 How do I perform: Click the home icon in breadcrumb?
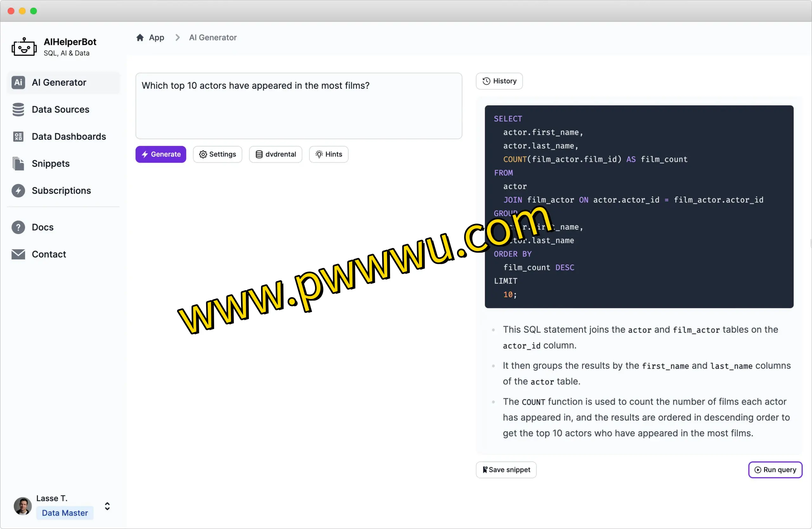tap(140, 37)
